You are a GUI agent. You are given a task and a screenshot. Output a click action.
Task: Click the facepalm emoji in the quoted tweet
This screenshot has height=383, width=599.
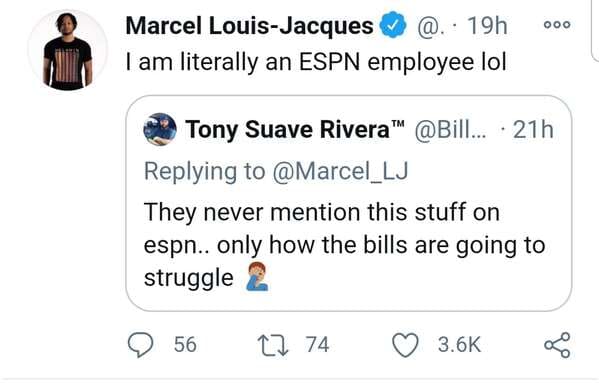pyautogui.click(x=256, y=276)
